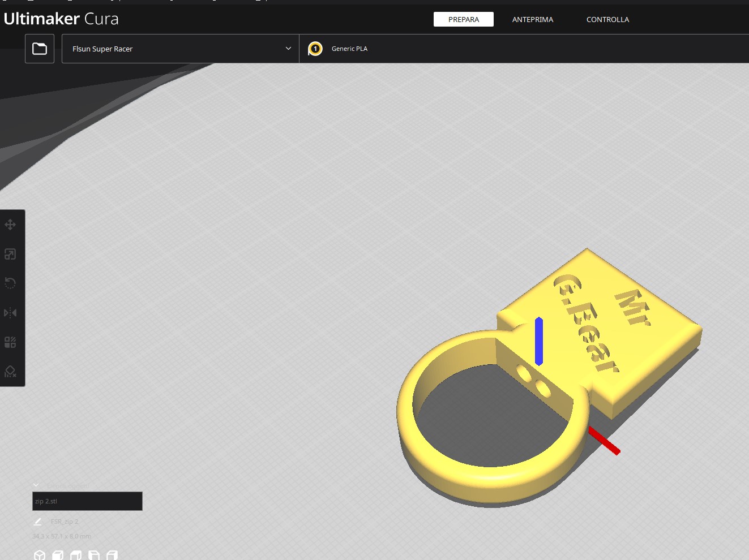The width and height of the screenshot is (749, 560).
Task: Select zip 2.stl in object list
Action: pos(87,501)
